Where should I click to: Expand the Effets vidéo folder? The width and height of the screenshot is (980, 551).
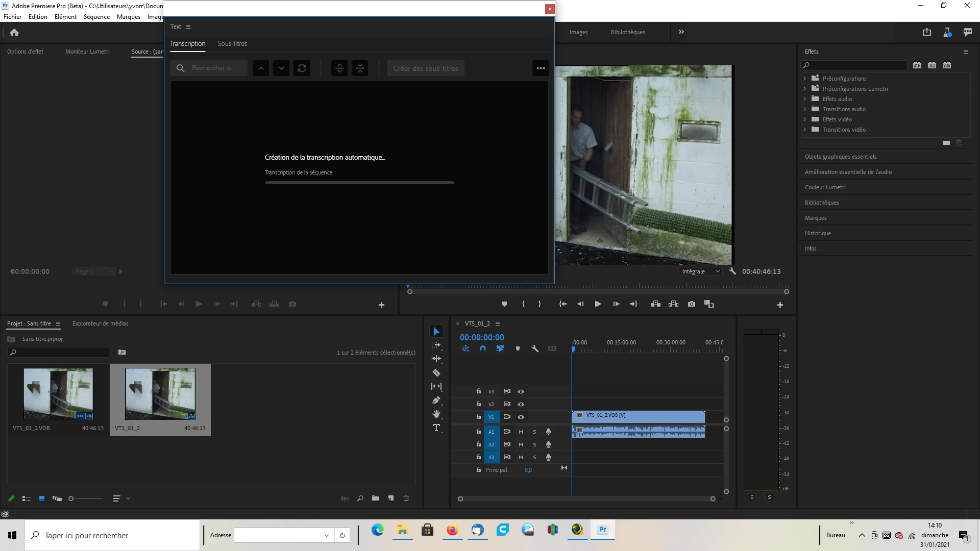tap(805, 119)
